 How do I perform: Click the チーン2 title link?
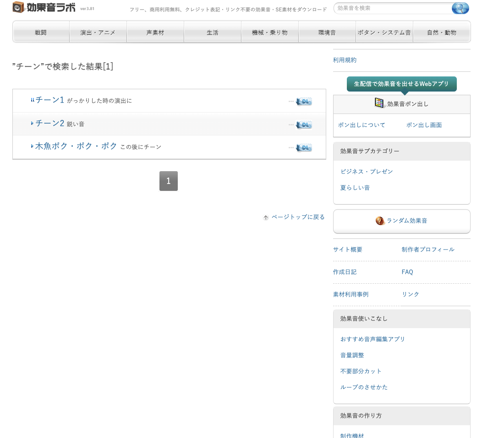point(49,123)
